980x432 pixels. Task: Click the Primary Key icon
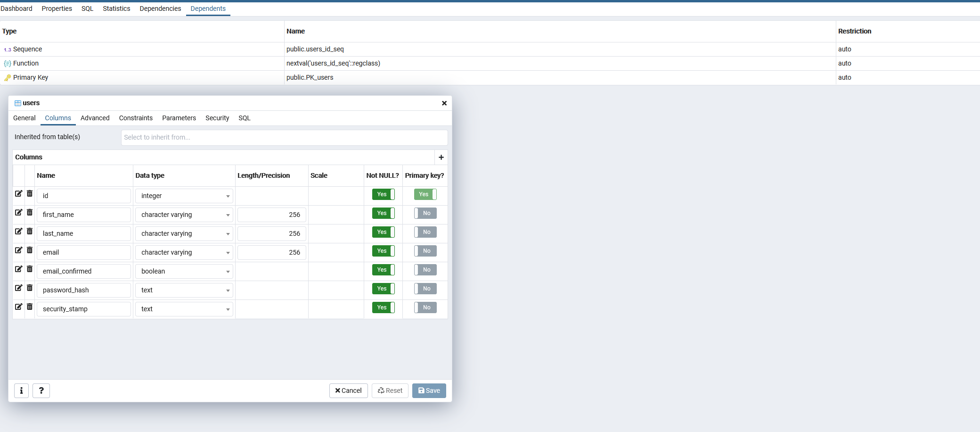(8, 78)
